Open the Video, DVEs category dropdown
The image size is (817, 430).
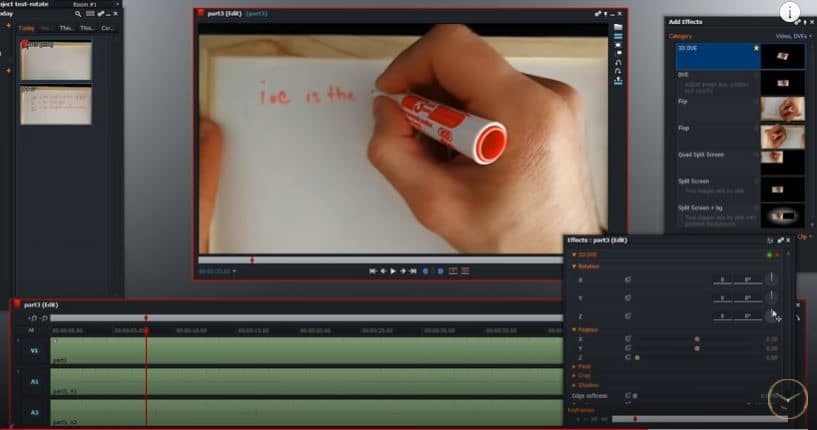coord(793,36)
